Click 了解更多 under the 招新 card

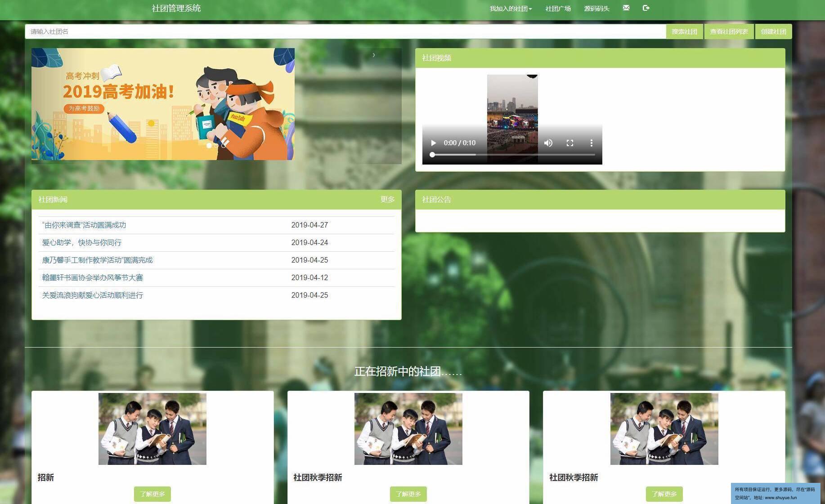click(152, 494)
